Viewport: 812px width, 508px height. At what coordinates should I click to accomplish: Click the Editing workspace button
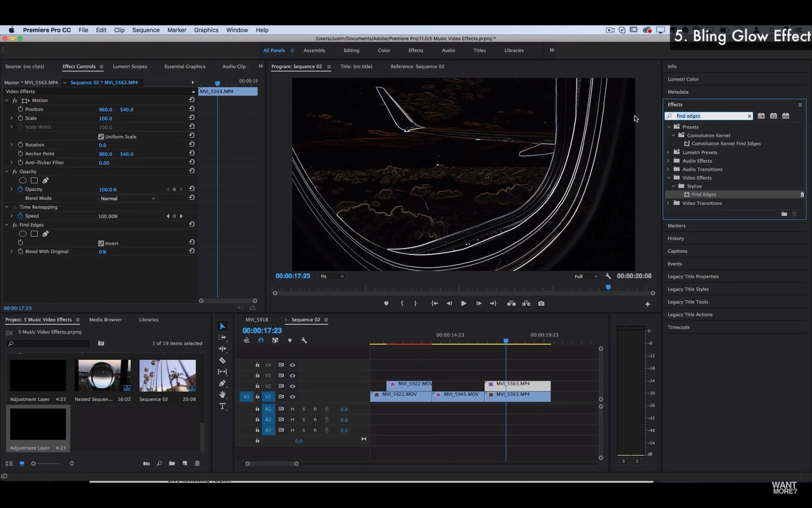click(x=351, y=50)
